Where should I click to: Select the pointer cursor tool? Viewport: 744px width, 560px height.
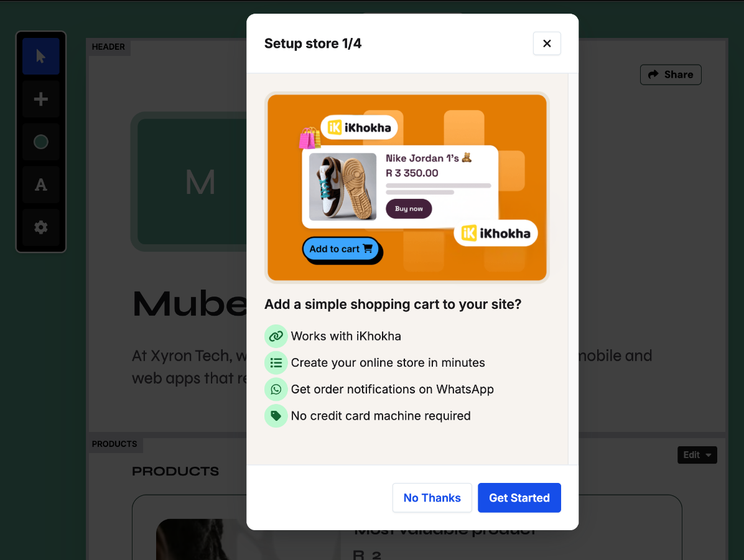click(41, 57)
